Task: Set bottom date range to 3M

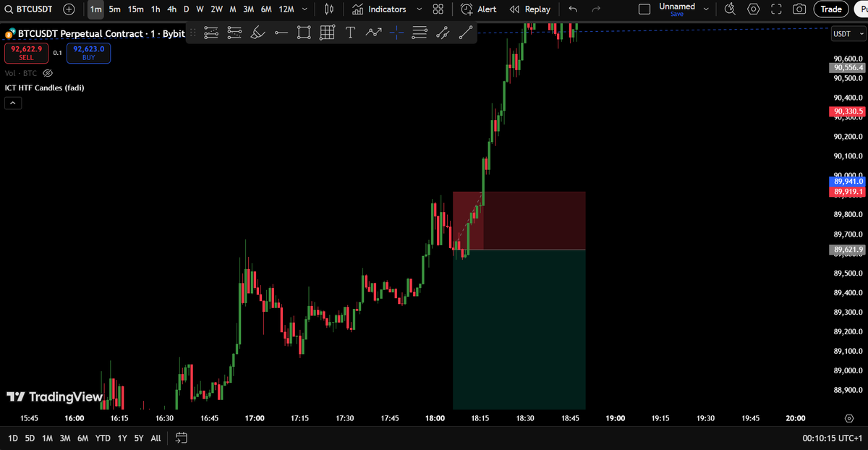Action: (65, 438)
